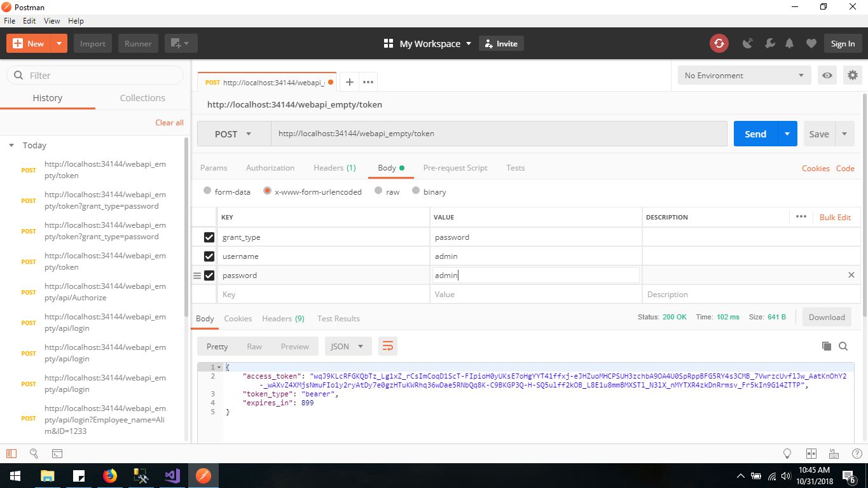Click the environment quick look eye icon
Screen dimensions: 868x488
(x=827, y=75)
